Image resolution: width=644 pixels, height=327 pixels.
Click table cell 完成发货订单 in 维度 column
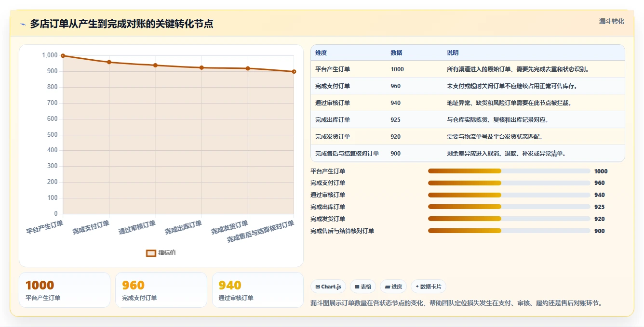click(x=333, y=137)
